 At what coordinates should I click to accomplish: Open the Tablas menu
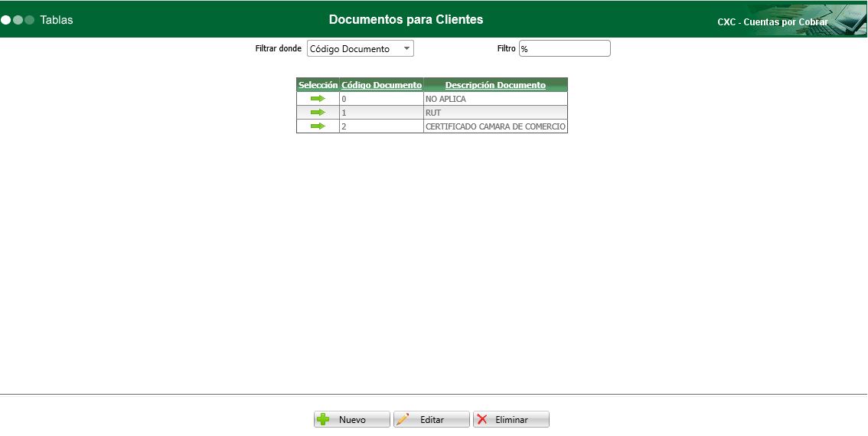(57, 20)
